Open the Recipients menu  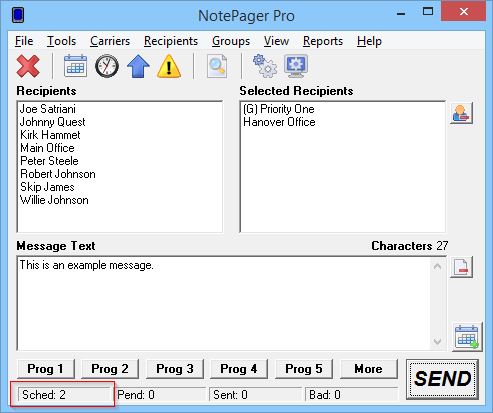tap(171, 41)
